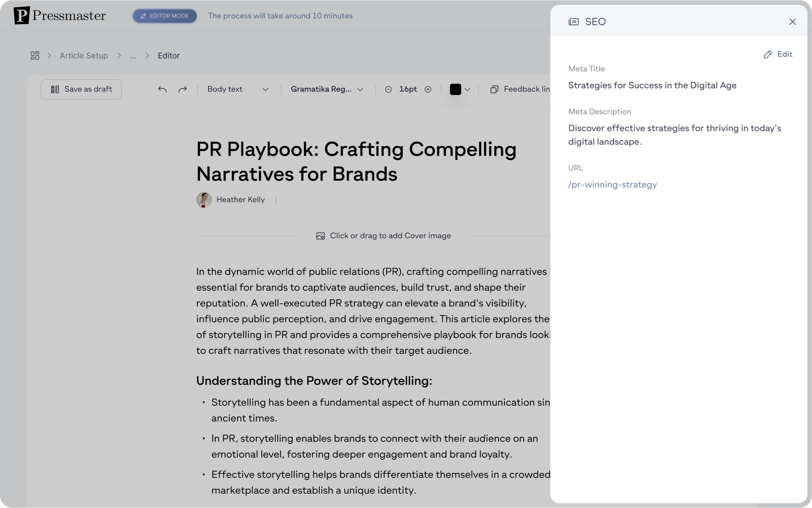The width and height of the screenshot is (812, 508).
Task: Increase font size with plus icon
Action: 428,89
